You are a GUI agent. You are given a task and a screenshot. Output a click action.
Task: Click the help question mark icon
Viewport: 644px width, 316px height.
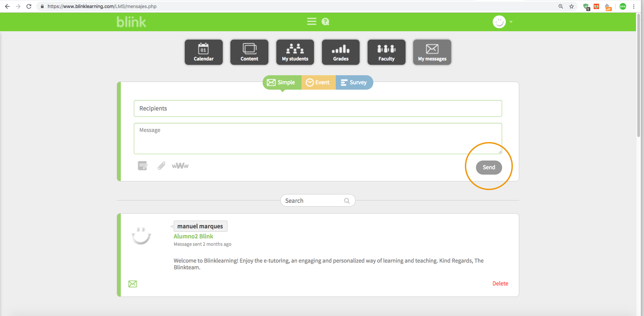(325, 22)
